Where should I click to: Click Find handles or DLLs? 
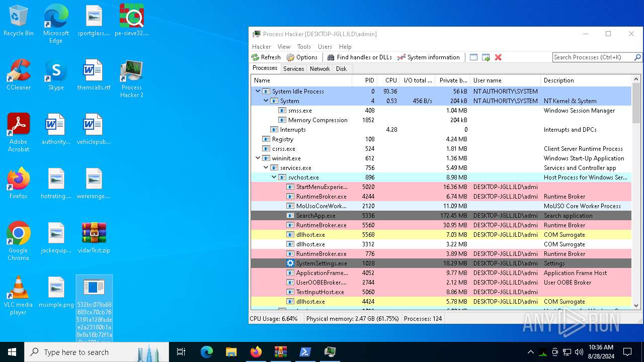[x=359, y=57]
